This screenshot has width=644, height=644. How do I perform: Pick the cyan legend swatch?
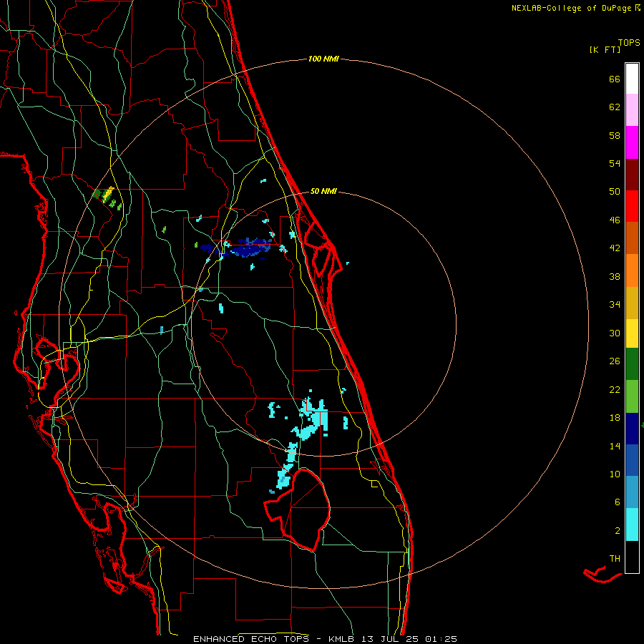coord(632,525)
